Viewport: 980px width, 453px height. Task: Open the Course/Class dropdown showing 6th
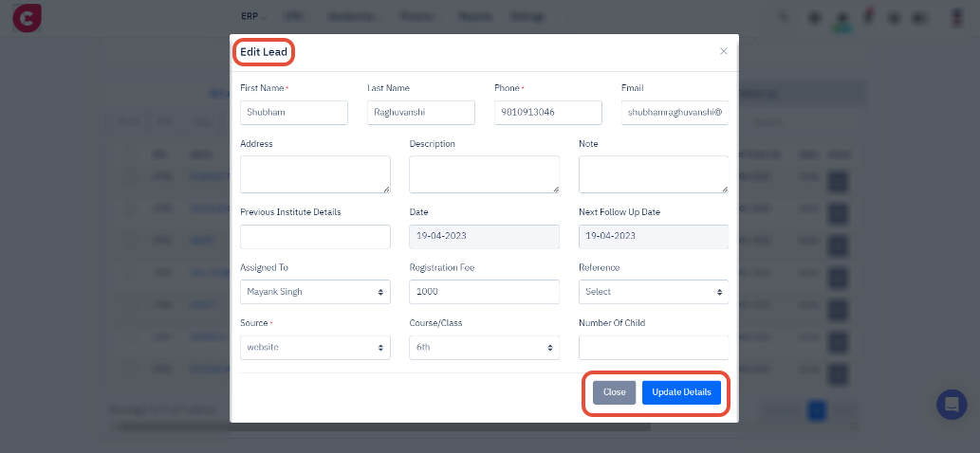485,348
